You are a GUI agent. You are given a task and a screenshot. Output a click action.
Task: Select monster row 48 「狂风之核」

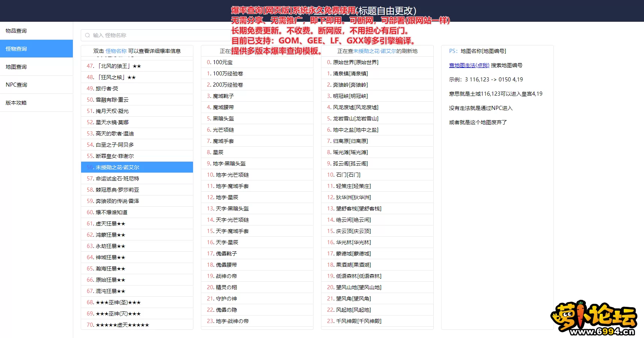(x=137, y=77)
